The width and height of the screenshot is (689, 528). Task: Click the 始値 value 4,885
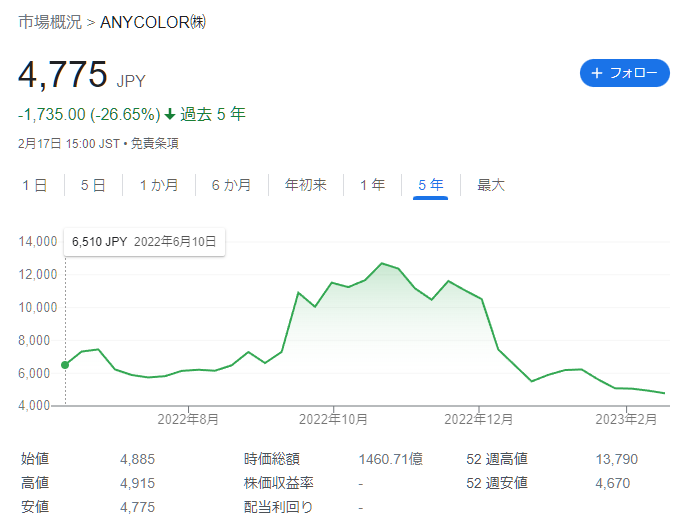(x=138, y=459)
